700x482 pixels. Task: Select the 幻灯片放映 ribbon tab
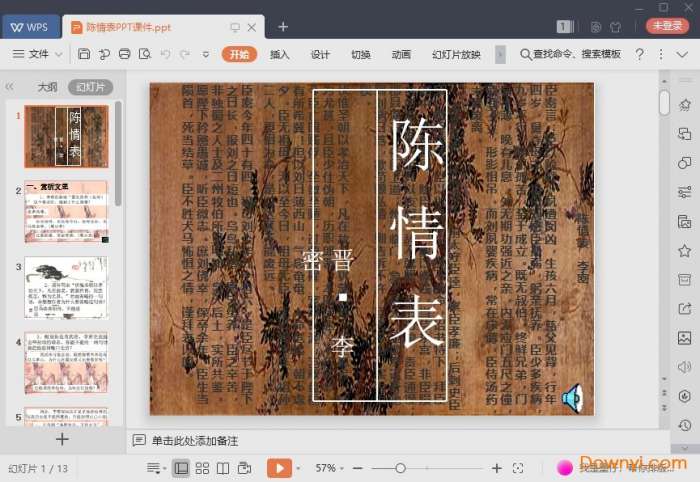point(456,54)
